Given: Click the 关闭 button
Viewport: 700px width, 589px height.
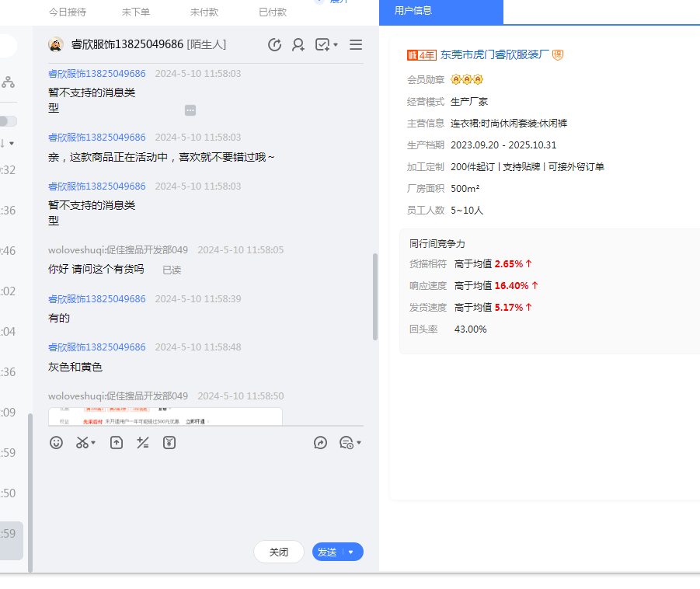Looking at the screenshot, I should click(x=279, y=552).
